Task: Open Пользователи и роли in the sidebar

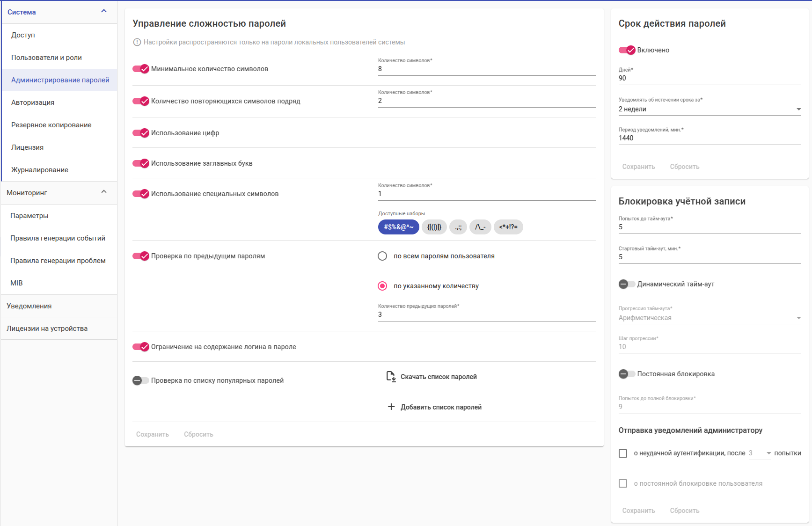Action: (46, 58)
